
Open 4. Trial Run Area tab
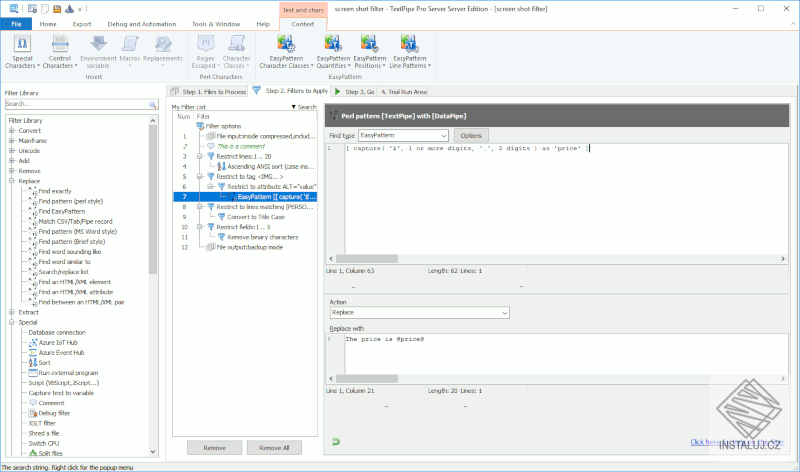coord(403,92)
